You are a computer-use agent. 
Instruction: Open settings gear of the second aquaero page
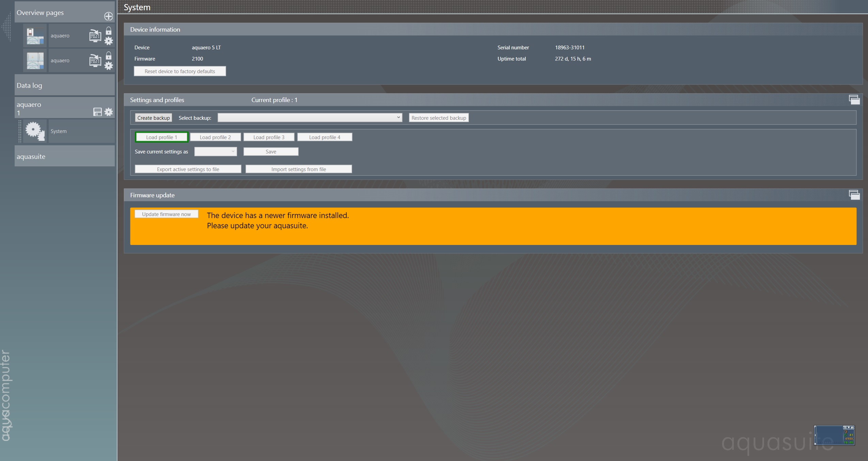tap(109, 66)
